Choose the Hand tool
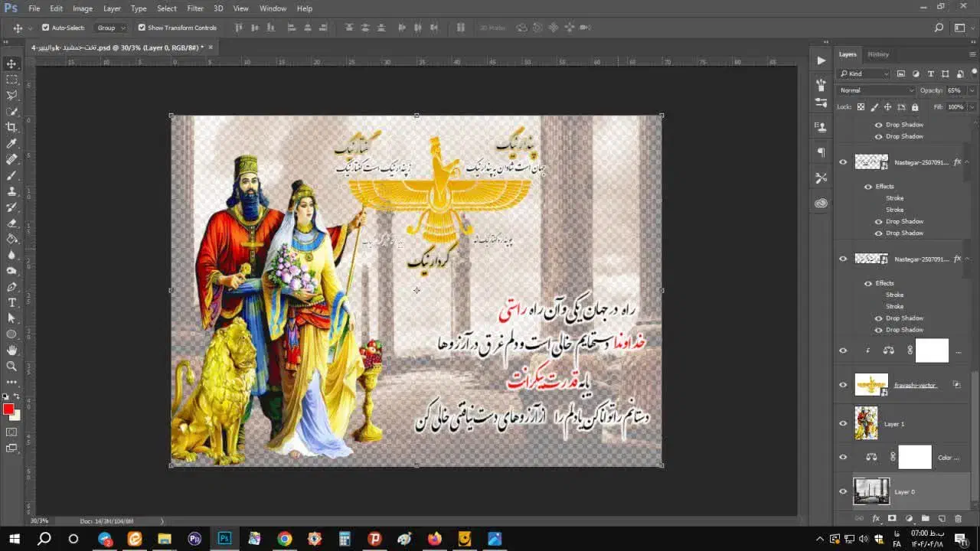Screen dimensions: 980x551 coord(11,350)
